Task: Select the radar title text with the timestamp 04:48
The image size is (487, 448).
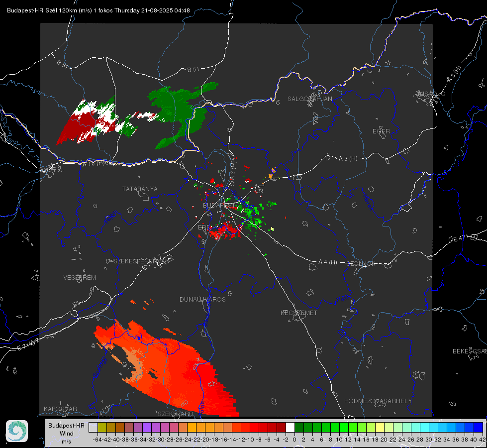Action: click(x=98, y=10)
